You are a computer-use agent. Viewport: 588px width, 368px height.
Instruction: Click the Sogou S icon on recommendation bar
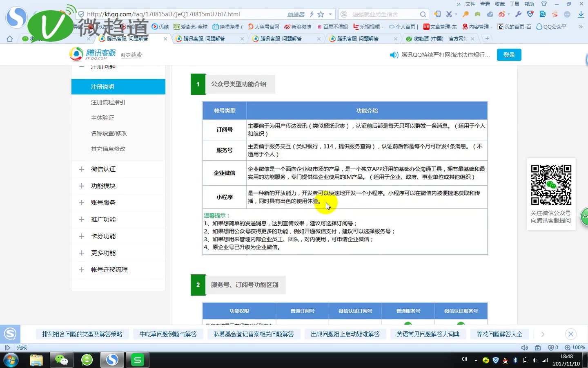point(10,334)
